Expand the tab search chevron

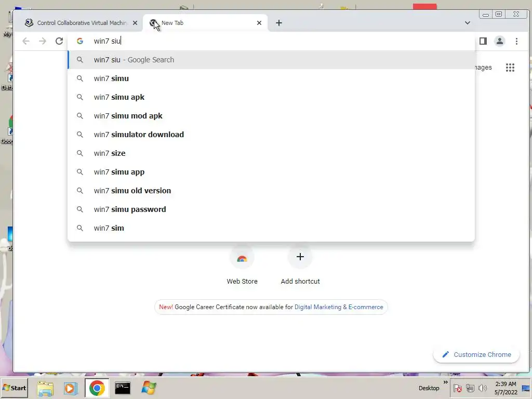point(468,23)
